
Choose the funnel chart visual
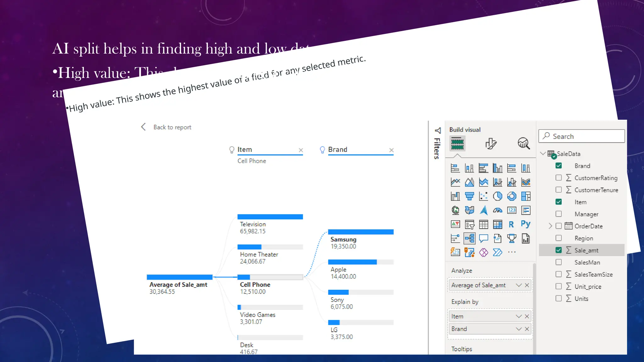(x=469, y=196)
